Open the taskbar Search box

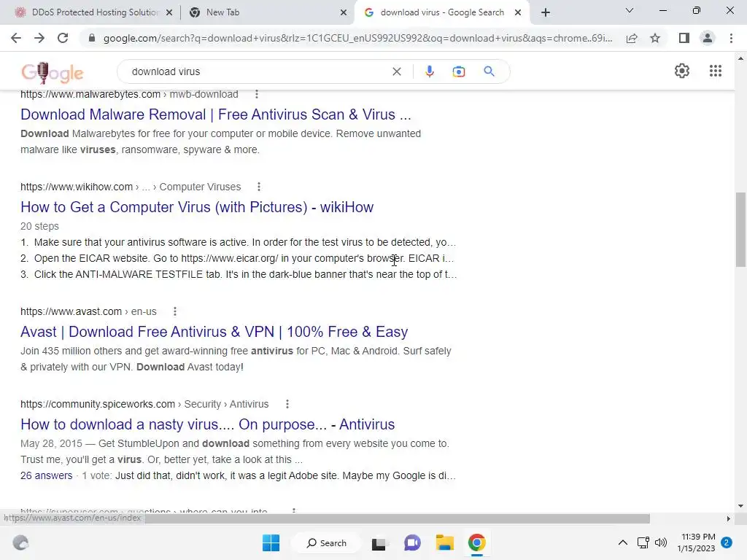[327, 542]
